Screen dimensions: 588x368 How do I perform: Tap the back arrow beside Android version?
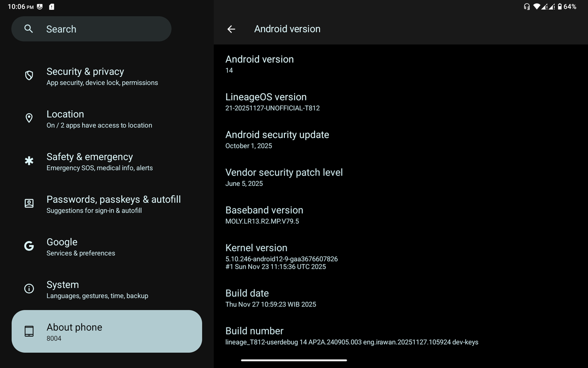click(x=231, y=29)
